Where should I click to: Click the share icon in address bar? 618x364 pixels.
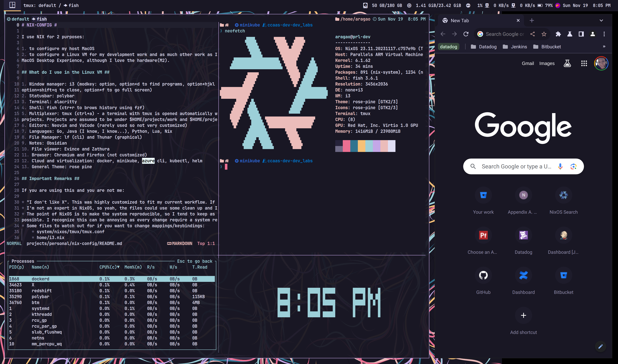tap(532, 34)
